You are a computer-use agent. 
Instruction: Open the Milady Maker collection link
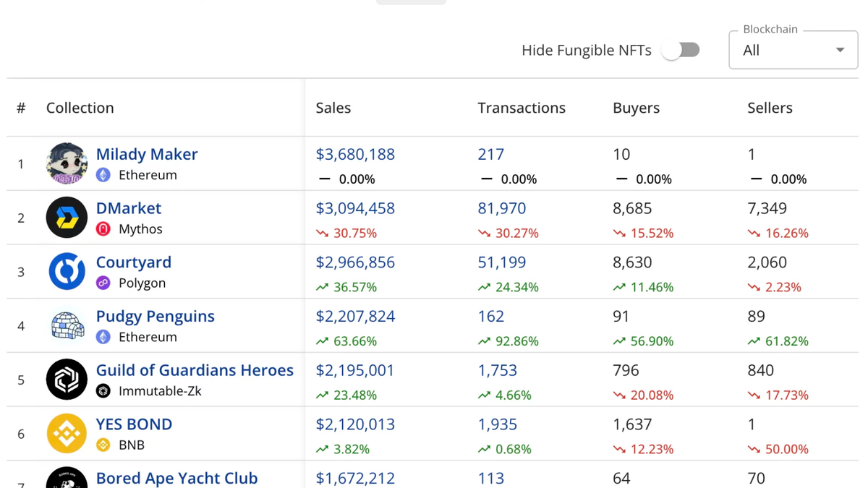coord(147,154)
